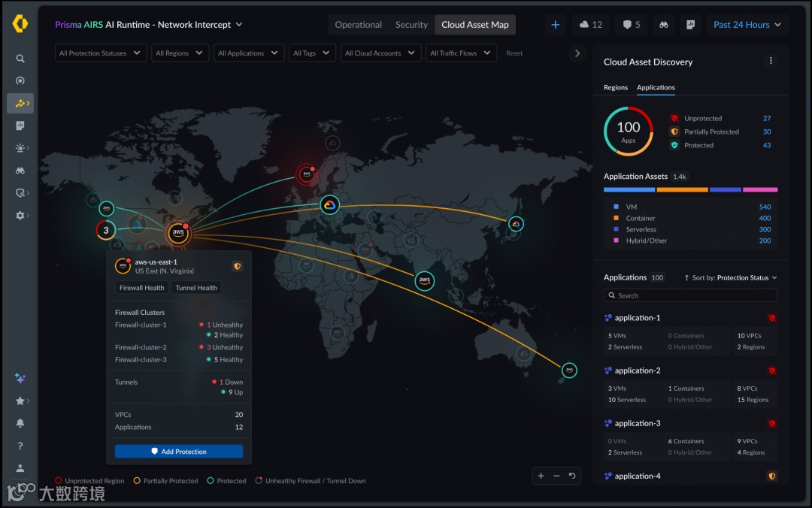
Task: Select the unprotected red AWS node near UK
Action: 307,174
